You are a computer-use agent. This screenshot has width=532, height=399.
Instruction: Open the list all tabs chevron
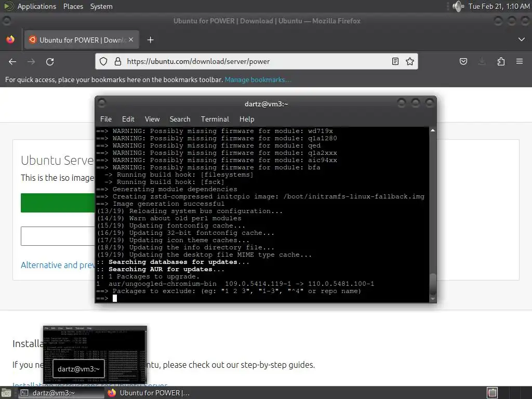[522, 39]
